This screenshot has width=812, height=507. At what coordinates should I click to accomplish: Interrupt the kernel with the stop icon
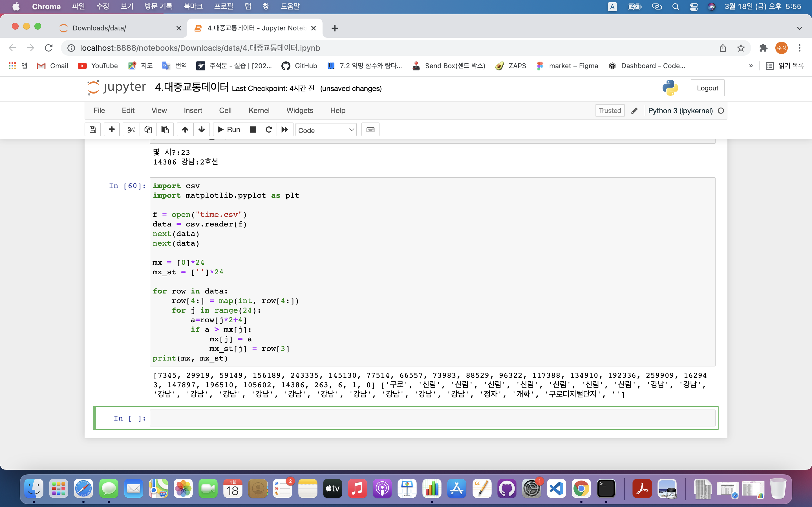253,130
